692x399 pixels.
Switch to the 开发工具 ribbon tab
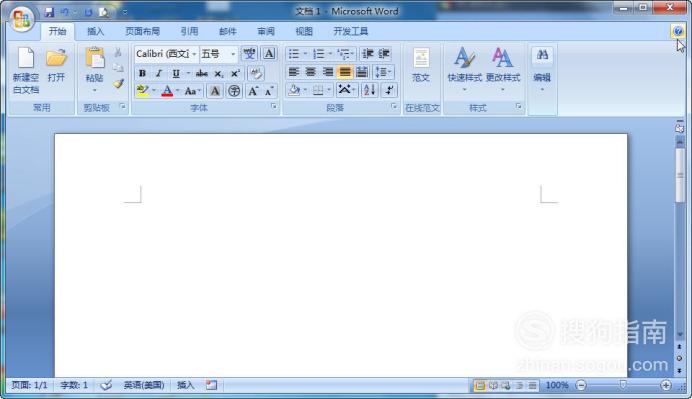point(350,31)
